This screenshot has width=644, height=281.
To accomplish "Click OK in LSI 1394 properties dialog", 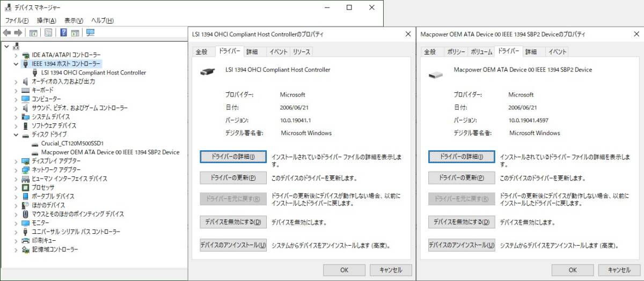I will pyautogui.click(x=345, y=270).
